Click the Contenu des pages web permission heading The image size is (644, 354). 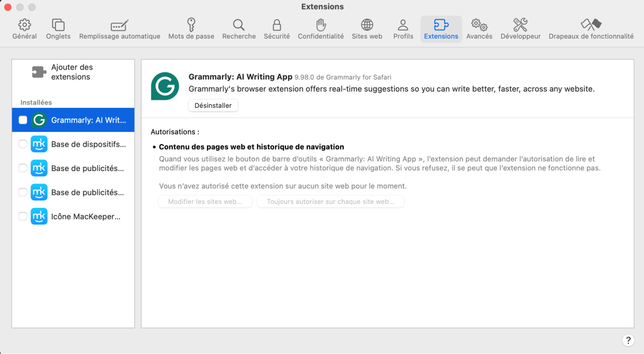tap(251, 147)
